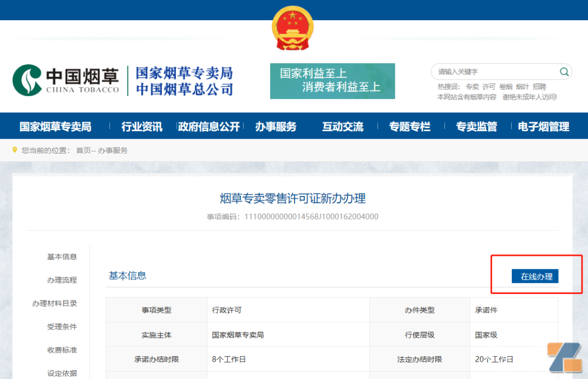Click hot search term 招聘
This screenshot has width=588, height=379.
[x=539, y=87]
